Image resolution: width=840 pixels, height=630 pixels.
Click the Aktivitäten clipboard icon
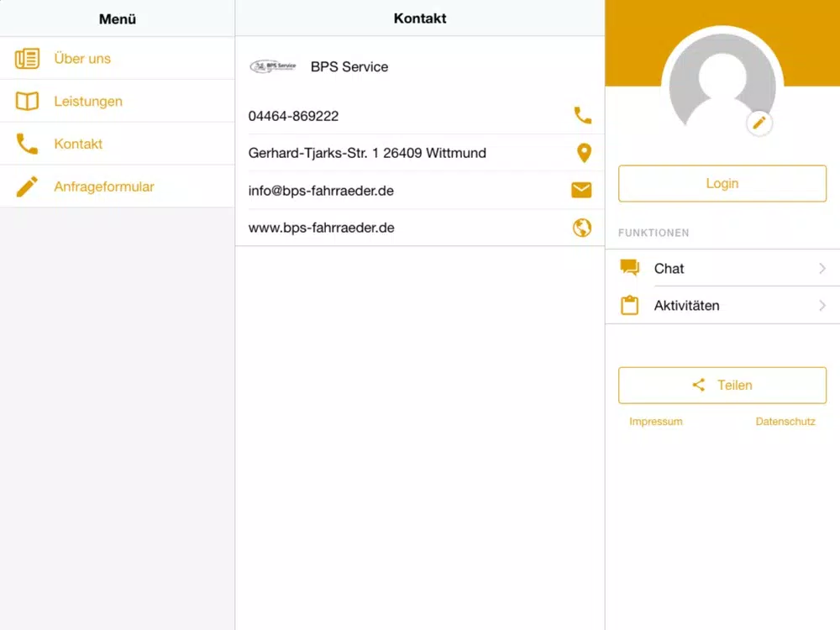click(629, 306)
